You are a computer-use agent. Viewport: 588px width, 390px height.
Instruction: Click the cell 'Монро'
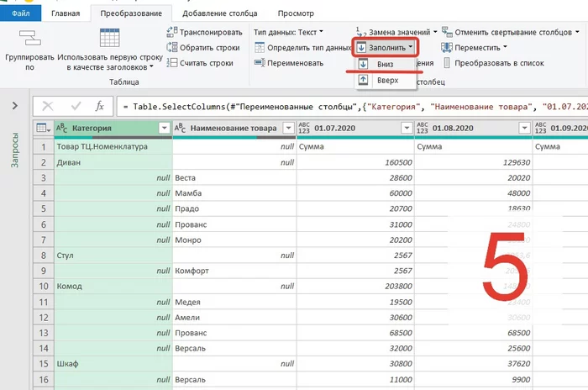(x=234, y=240)
